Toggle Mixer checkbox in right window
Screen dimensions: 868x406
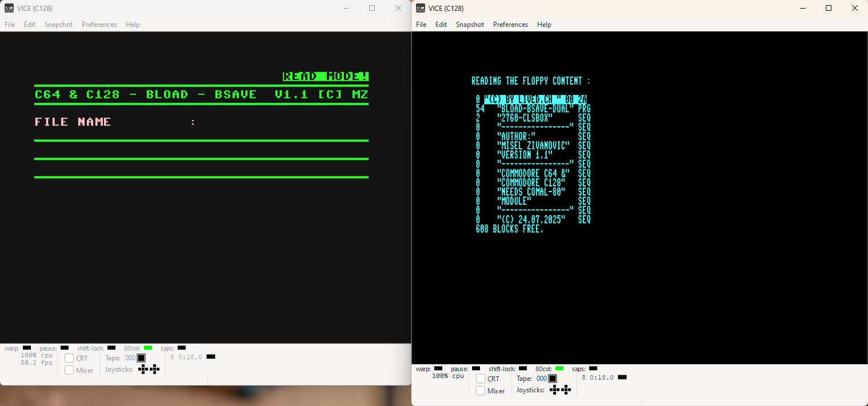[481, 391]
